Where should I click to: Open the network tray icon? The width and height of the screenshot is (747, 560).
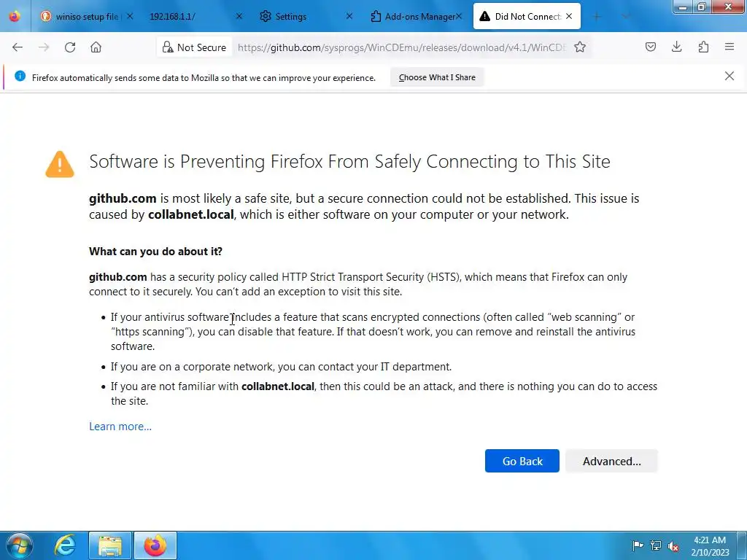[656, 545]
